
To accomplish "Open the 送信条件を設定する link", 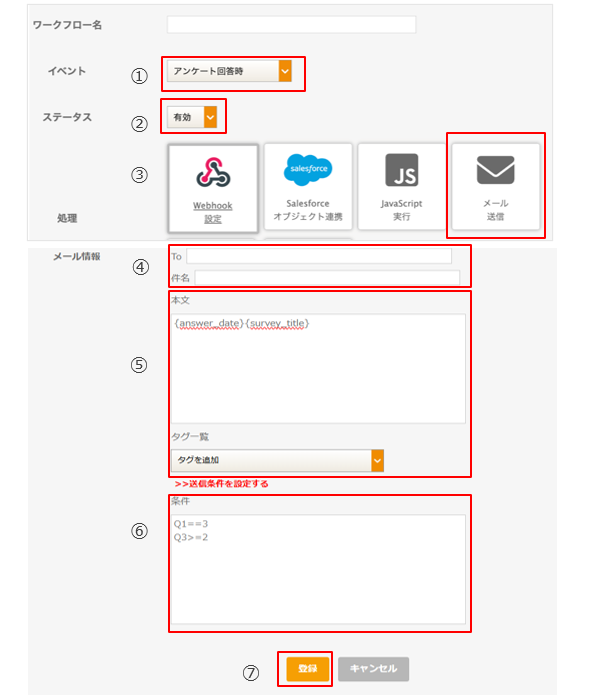I will [x=222, y=484].
